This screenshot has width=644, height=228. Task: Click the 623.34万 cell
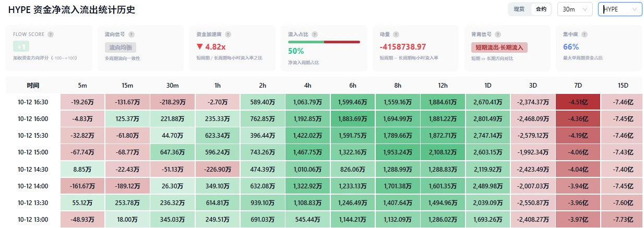pyautogui.click(x=218, y=136)
